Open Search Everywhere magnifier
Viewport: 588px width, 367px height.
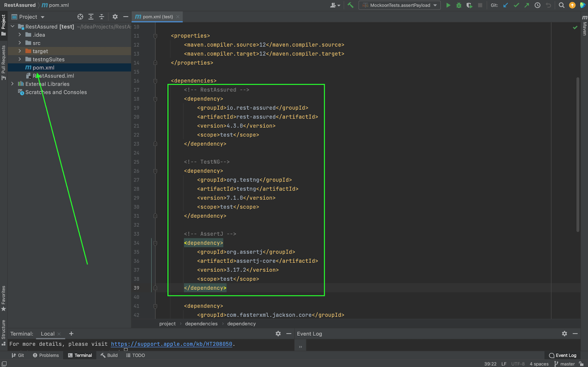coord(561,5)
